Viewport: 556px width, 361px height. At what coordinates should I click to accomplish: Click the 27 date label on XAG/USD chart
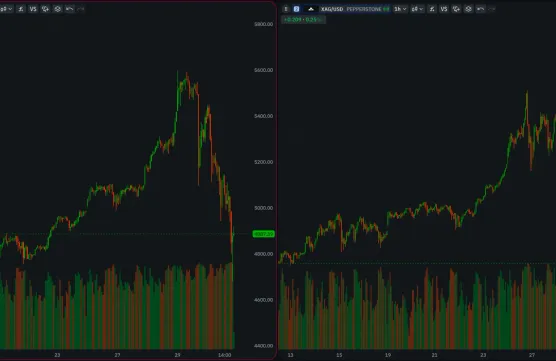(x=532, y=355)
